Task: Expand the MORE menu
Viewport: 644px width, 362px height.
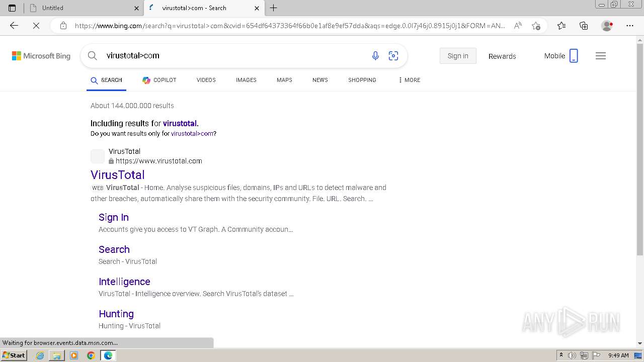Action: tap(409, 80)
